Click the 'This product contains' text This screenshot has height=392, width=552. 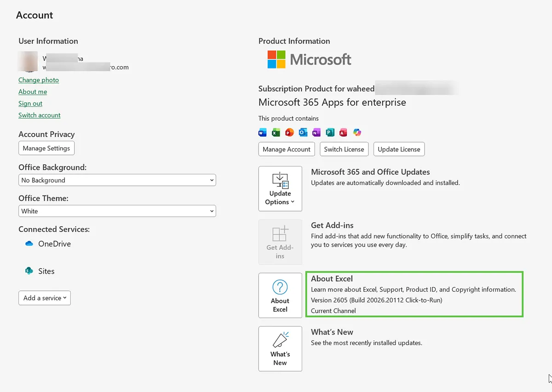[288, 118]
